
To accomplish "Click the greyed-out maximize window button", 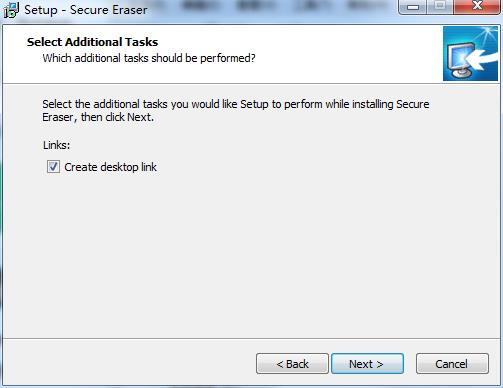I will click(x=440, y=6).
